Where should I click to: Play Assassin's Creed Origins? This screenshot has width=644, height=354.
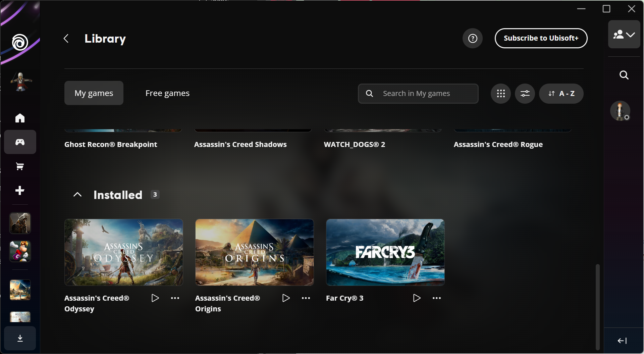286,298
